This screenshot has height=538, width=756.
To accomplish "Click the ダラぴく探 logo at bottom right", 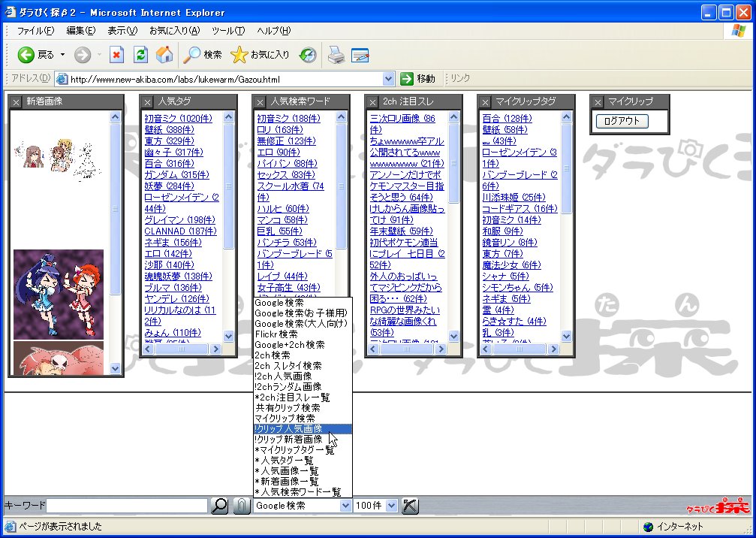I will click(x=718, y=506).
